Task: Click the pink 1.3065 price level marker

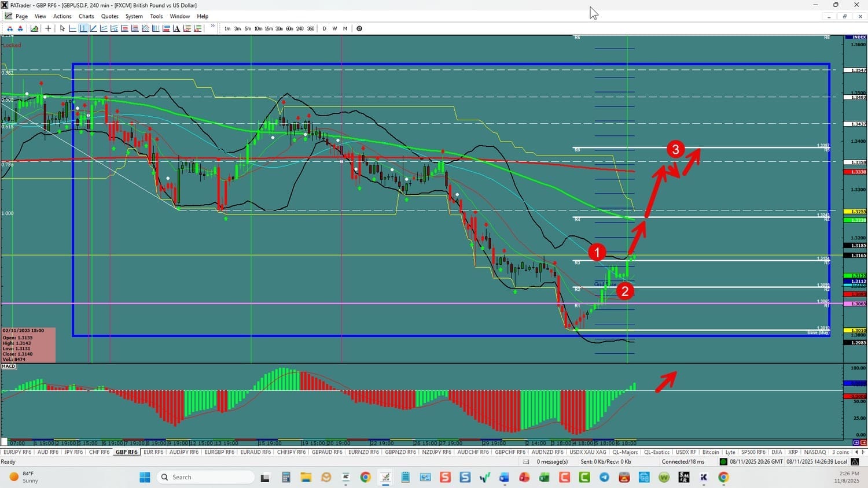Action: coord(858,304)
